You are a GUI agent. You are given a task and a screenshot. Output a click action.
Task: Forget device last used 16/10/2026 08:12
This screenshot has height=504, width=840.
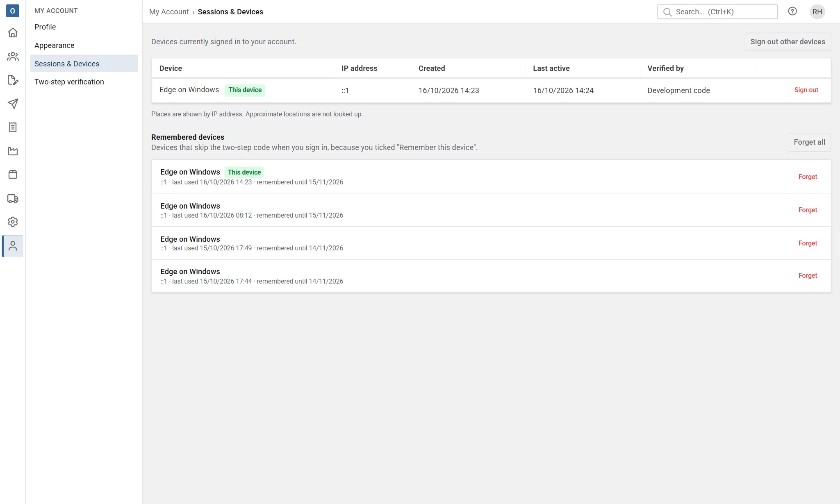[808, 210]
